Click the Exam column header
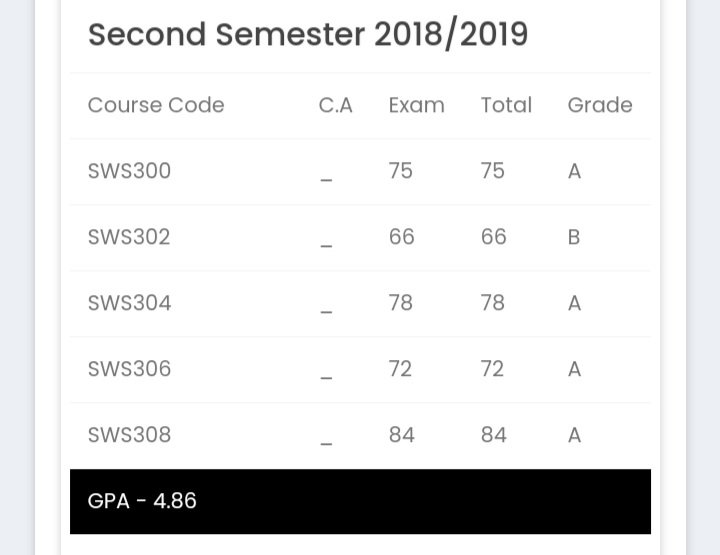Screen dimensions: 720x555 (x=416, y=105)
